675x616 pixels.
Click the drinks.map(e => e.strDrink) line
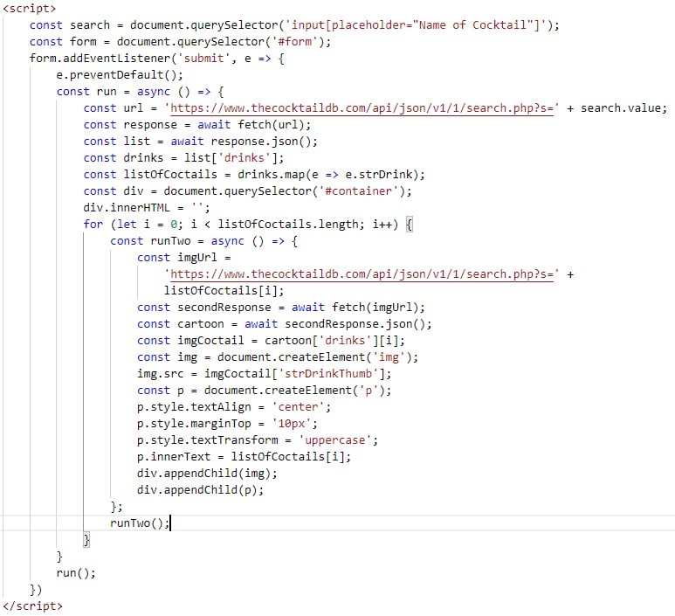pos(254,175)
